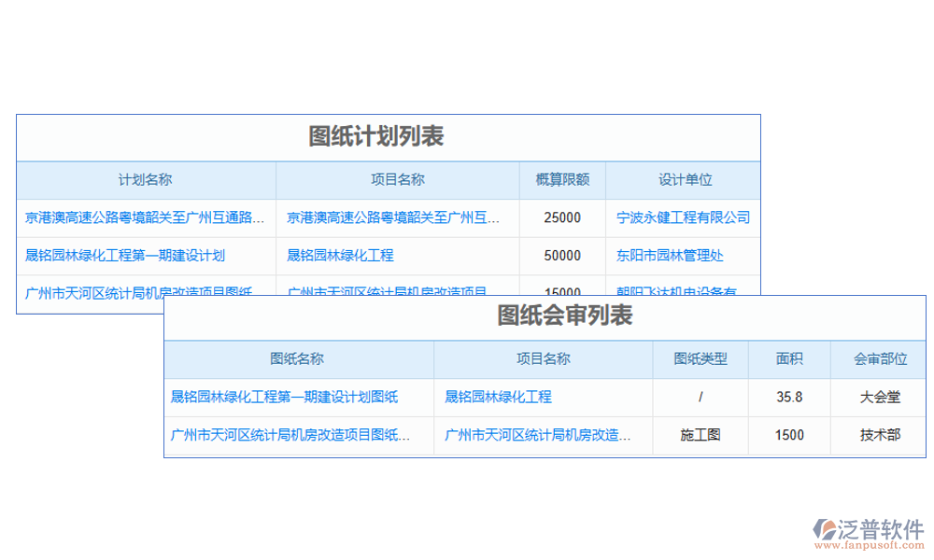
Task: Open 晟铭园林绿化工程第一期建设计划图纸 drawing link
Action: pos(281,397)
